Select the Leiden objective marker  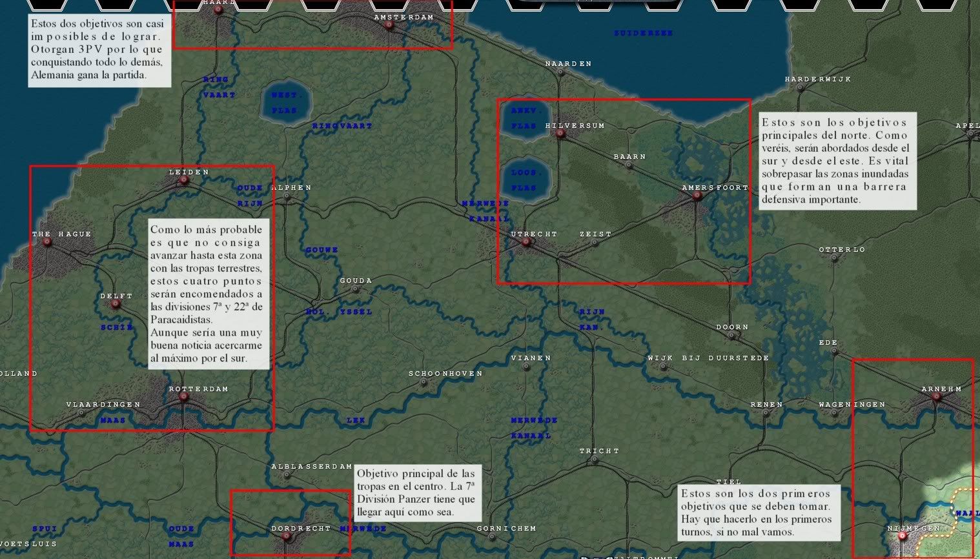tap(183, 180)
